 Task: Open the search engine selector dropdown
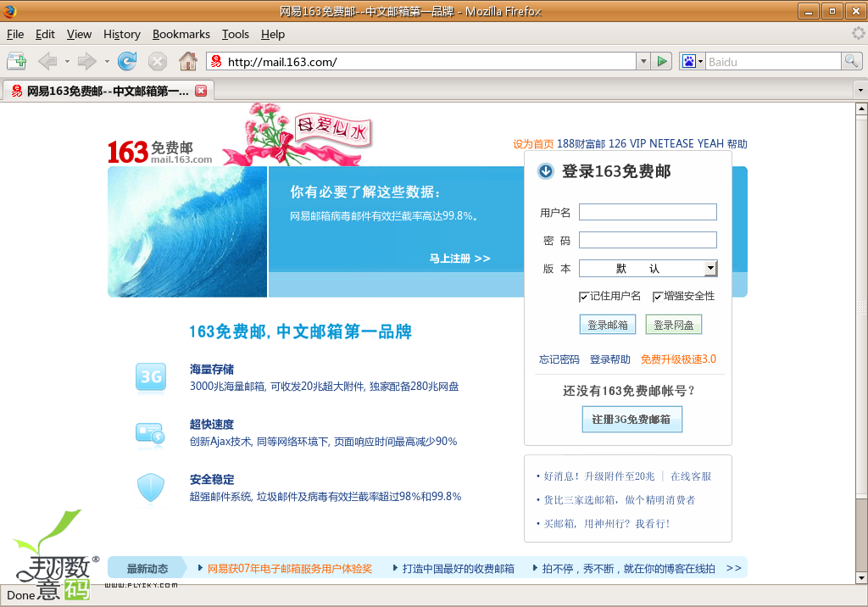(701, 62)
